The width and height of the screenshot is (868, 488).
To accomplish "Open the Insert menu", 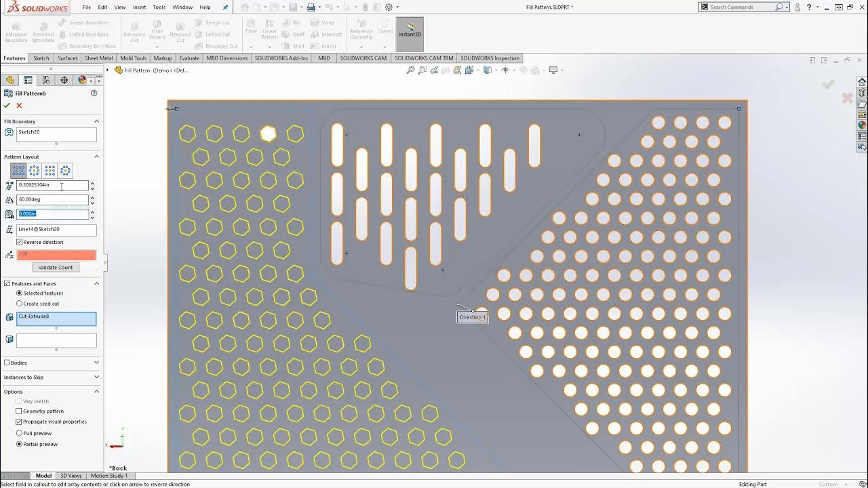I will (x=139, y=7).
